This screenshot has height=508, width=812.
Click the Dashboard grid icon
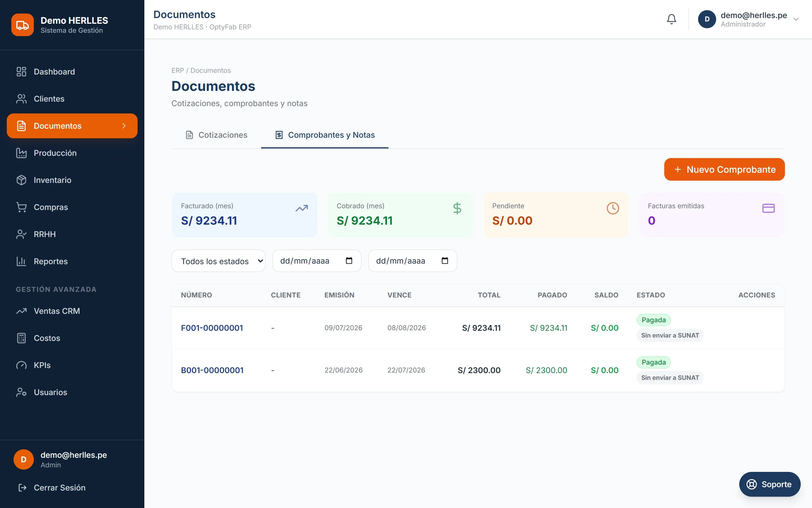21,72
